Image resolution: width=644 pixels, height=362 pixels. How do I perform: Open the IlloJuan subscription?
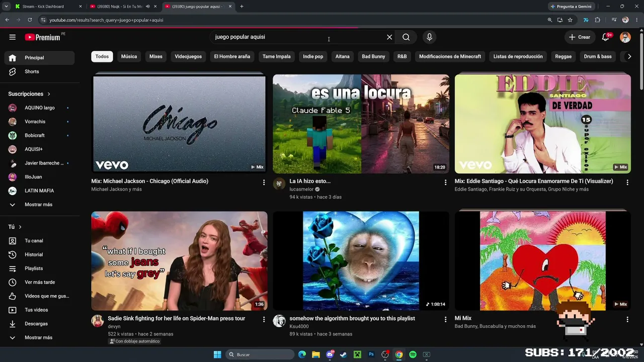(39, 177)
